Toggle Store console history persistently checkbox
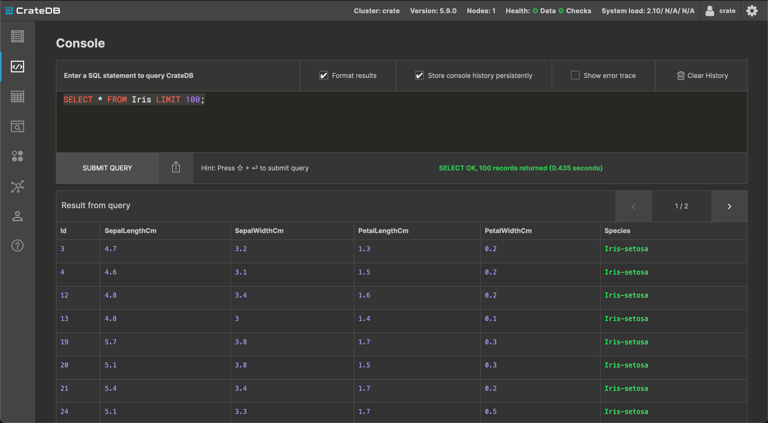768x423 pixels. pyautogui.click(x=419, y=75)
